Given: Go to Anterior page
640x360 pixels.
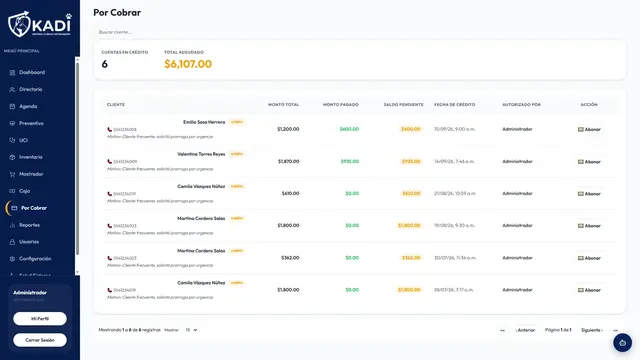Looking at the screenshot, I should [525, 330].
